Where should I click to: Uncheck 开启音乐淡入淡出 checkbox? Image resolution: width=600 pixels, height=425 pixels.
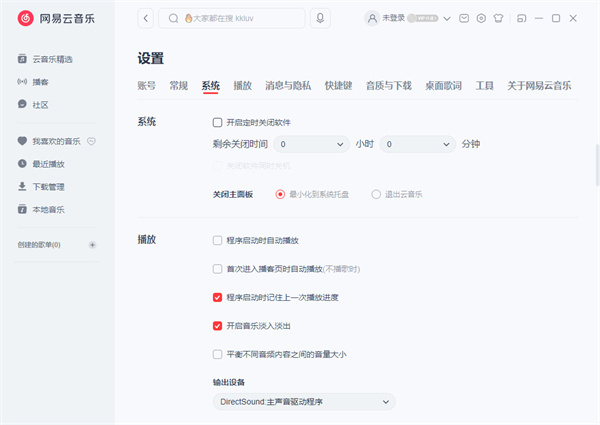[217, 325]
